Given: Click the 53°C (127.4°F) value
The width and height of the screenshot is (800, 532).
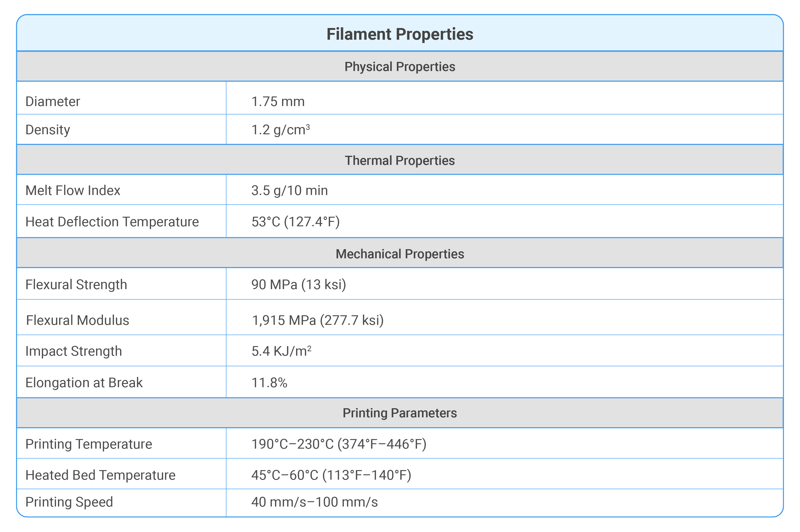Looking at the screenshot, I should [295, 222].
